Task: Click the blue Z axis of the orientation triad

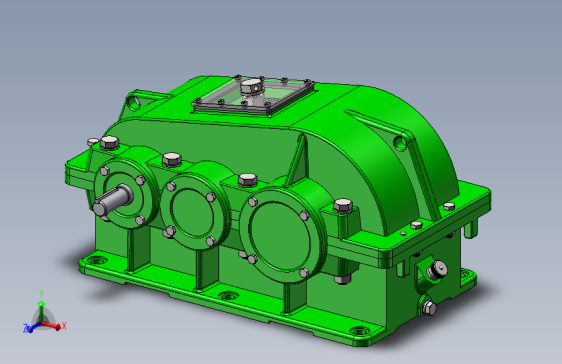Action: coord(33,327)
